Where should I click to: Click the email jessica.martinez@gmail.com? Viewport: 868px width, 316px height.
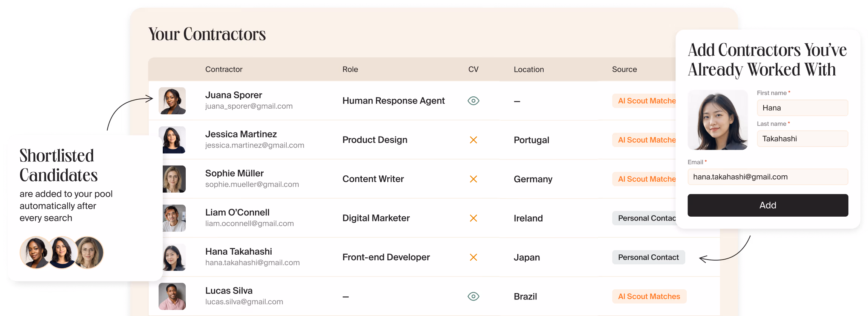(x=255, y=146)
